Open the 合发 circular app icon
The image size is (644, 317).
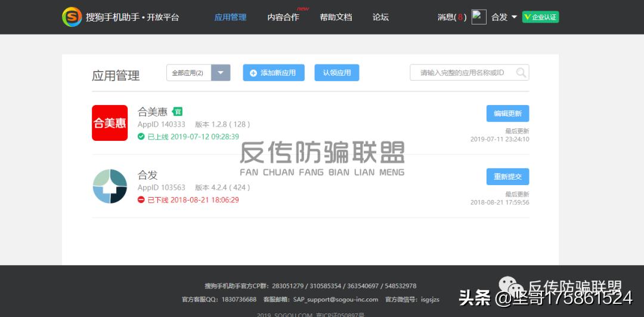click(x=110, y=186)
